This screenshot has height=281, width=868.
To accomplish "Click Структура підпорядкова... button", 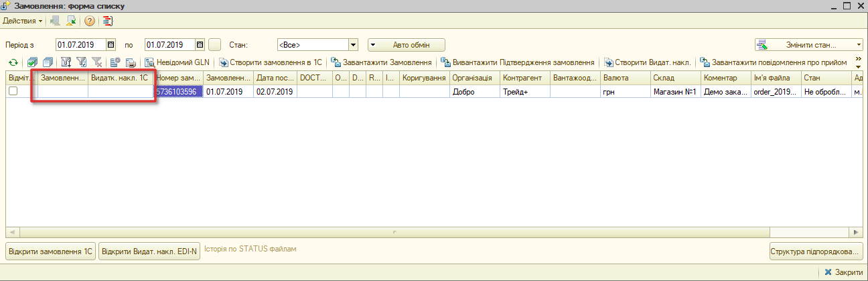I will pos(816,251).
